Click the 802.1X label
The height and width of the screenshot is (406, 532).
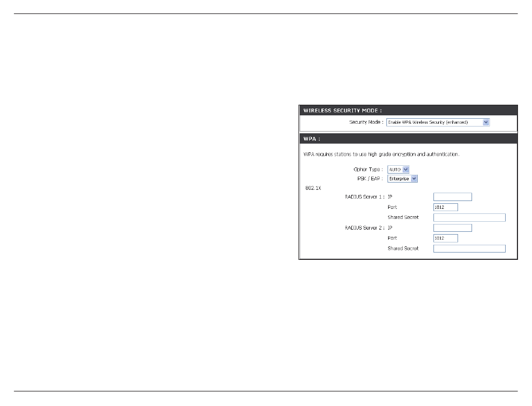point(313,188)
